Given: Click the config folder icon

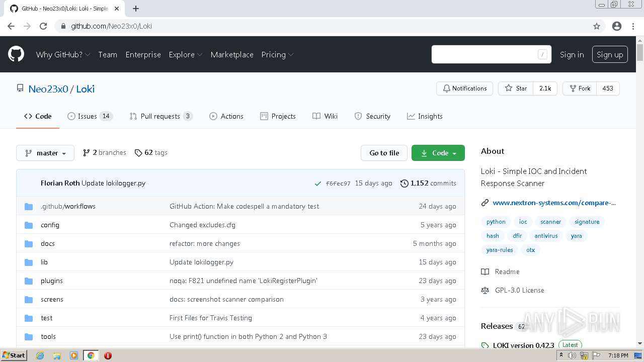Looking at the screenshot, I should pos(29,225).
